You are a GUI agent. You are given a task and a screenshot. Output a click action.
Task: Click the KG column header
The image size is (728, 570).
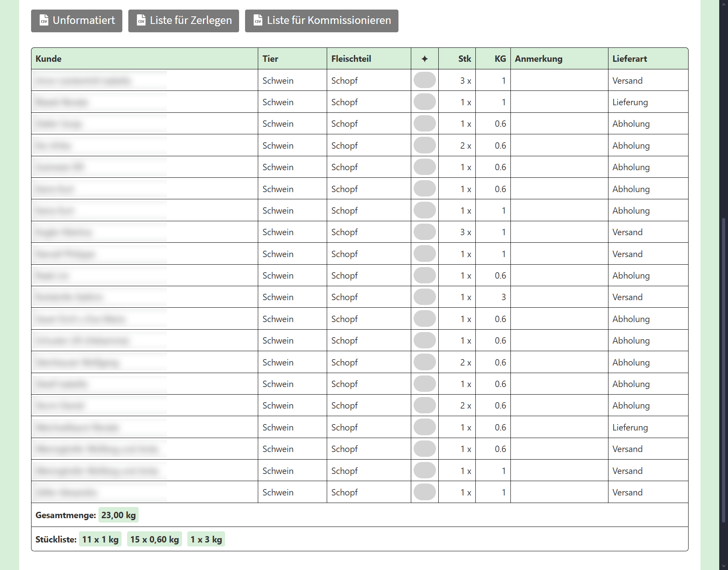click(x=500, y=59)
